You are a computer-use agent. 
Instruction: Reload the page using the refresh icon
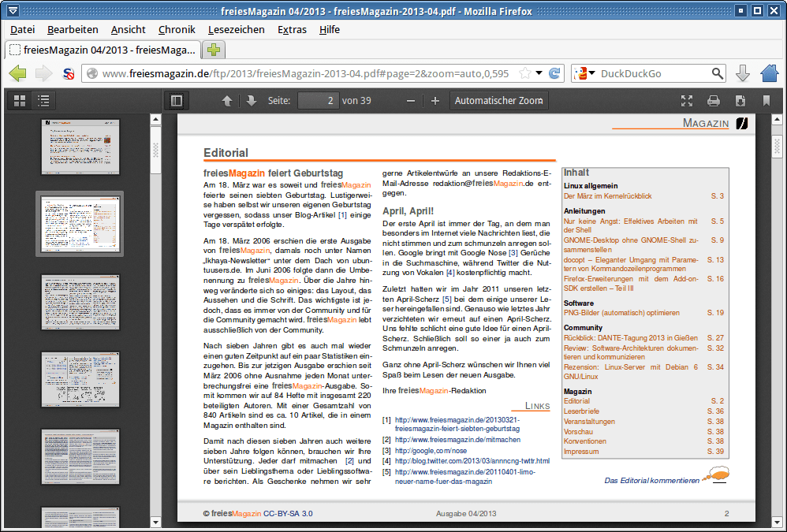(x=554, y=74)
